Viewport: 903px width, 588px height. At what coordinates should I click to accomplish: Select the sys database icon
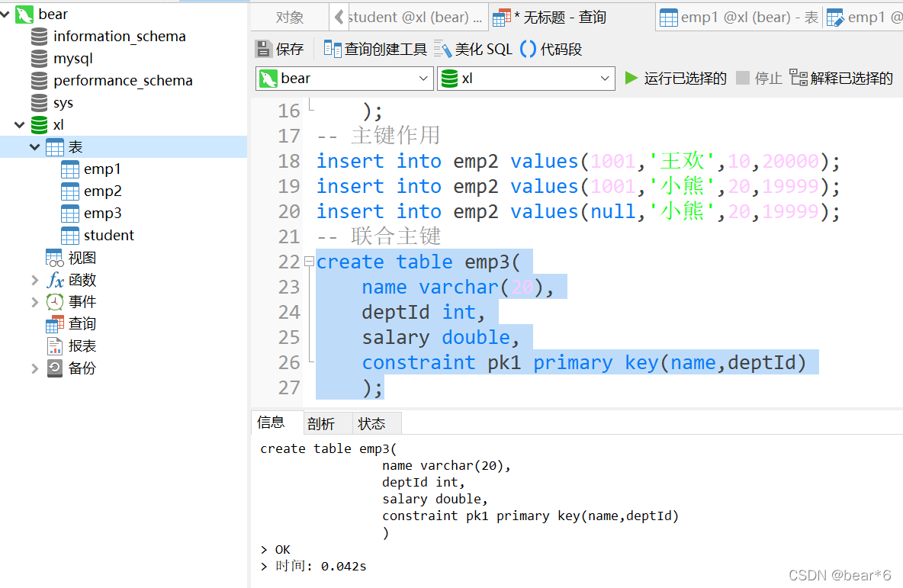[x=39, y=102]
